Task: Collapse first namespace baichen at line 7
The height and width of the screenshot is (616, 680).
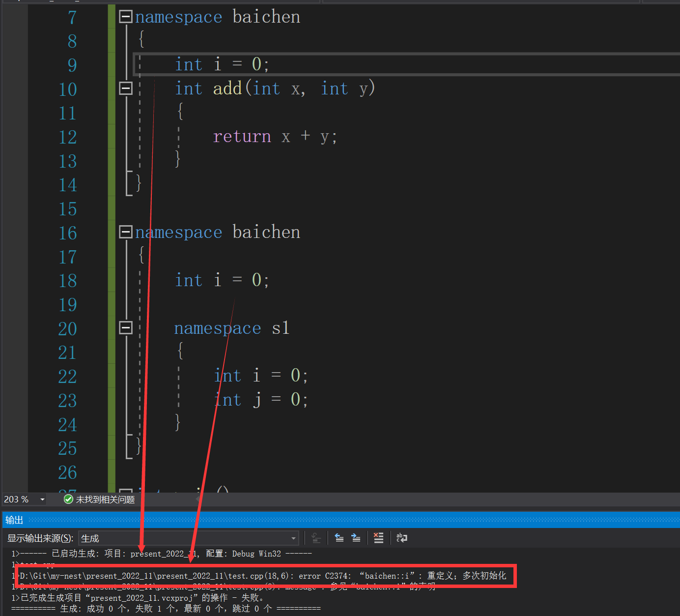Action: point(126,17)
